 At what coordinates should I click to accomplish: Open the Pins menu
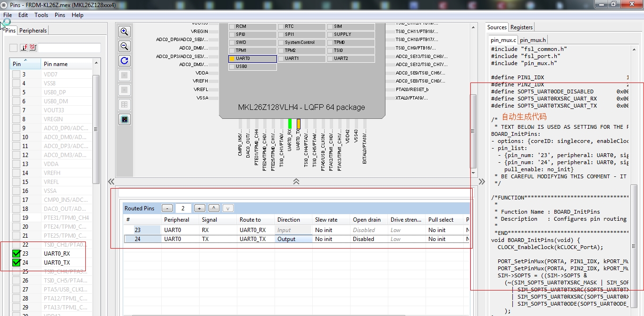click(60, 15)
